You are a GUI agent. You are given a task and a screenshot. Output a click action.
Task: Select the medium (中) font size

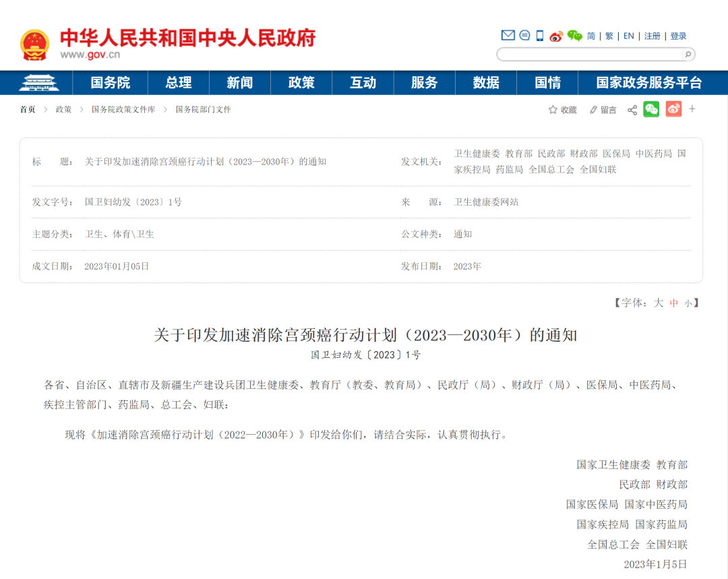pyautogui.click(x=674, y=303)
